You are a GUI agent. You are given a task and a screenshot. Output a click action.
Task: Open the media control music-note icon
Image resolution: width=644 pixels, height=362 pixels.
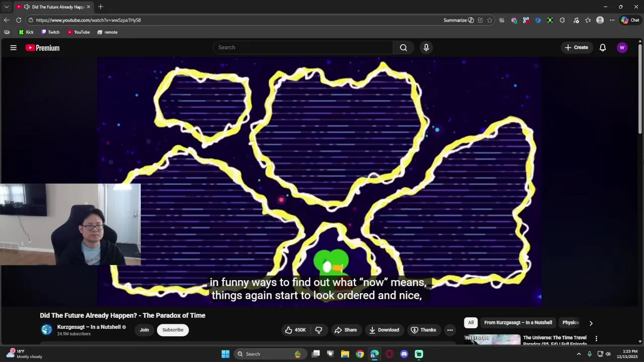point(576,20)
